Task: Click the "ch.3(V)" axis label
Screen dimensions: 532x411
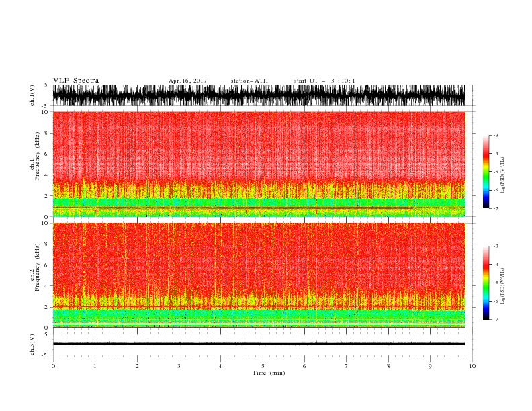Action: [x=32, y=345]
